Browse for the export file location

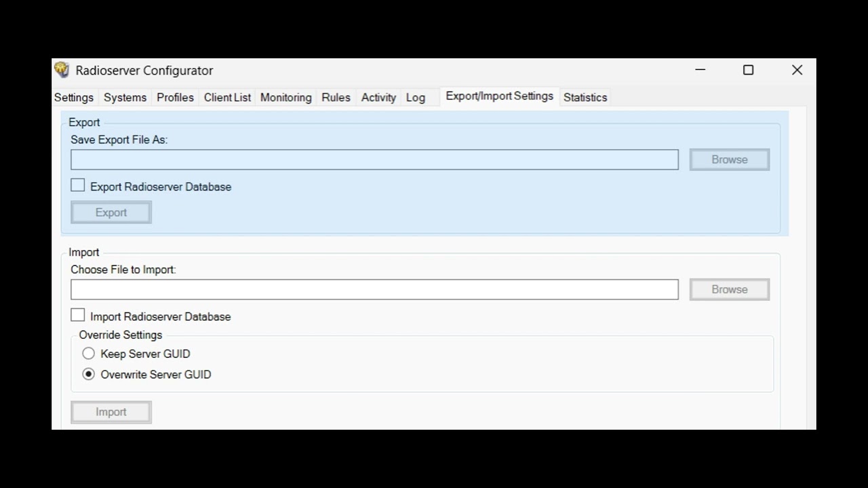tap(730, 160)
